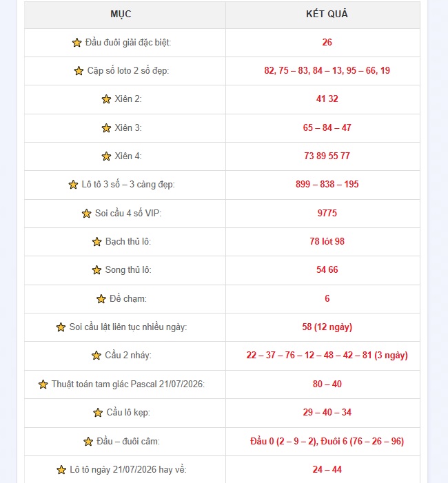The width and height of the screenshot is (448, 483).
Task: Click the label Lô tô ngày 21/07/2026 hay về
Action: (128, 469)
